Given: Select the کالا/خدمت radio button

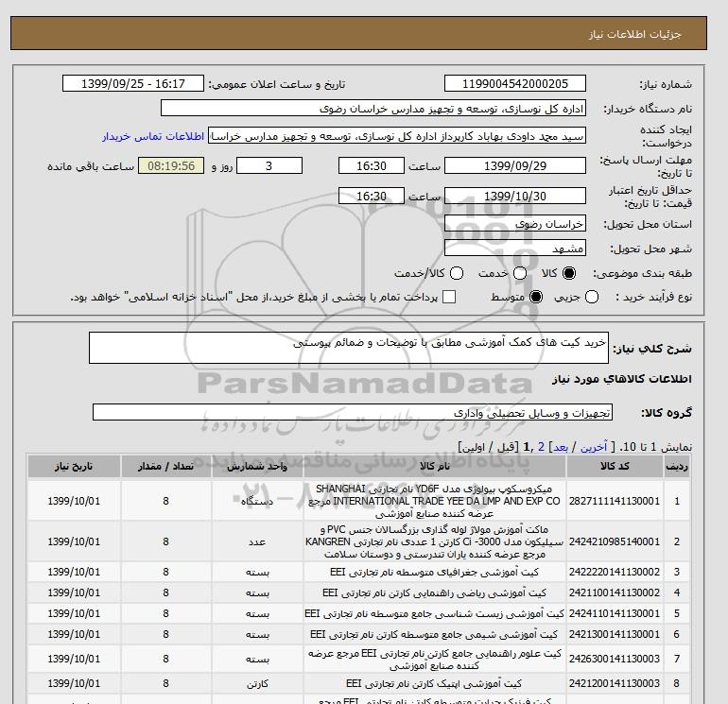Looking at the screenshot, I should pyautogui.click(x=457, y=273).
